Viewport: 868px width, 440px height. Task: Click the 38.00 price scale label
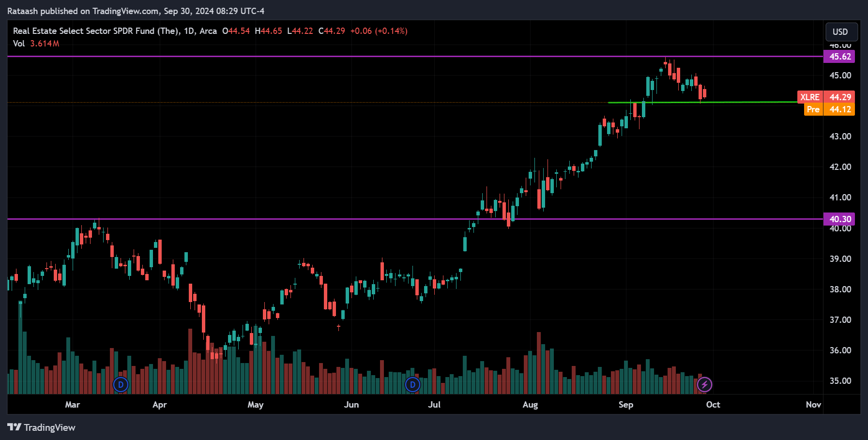(x=840, y=289)
